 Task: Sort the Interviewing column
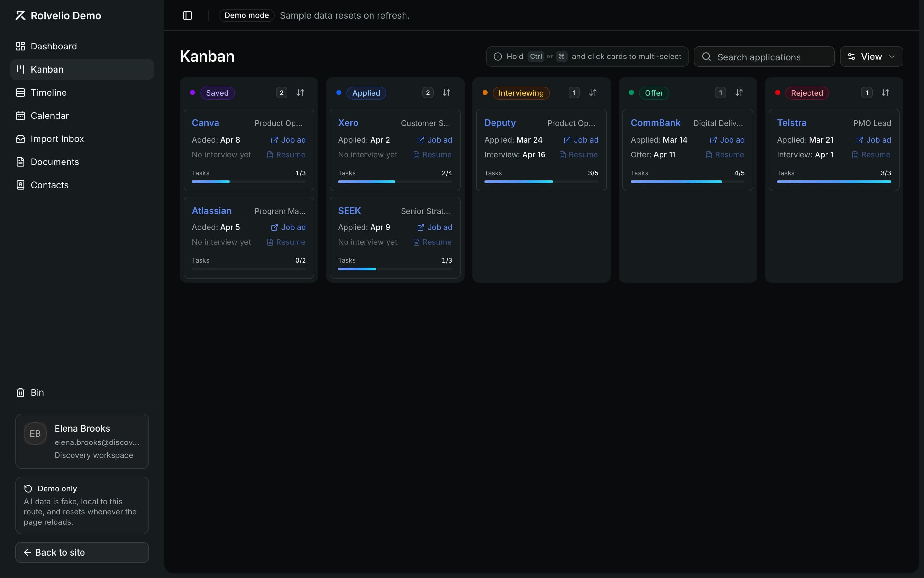click(x=593, y=92)
